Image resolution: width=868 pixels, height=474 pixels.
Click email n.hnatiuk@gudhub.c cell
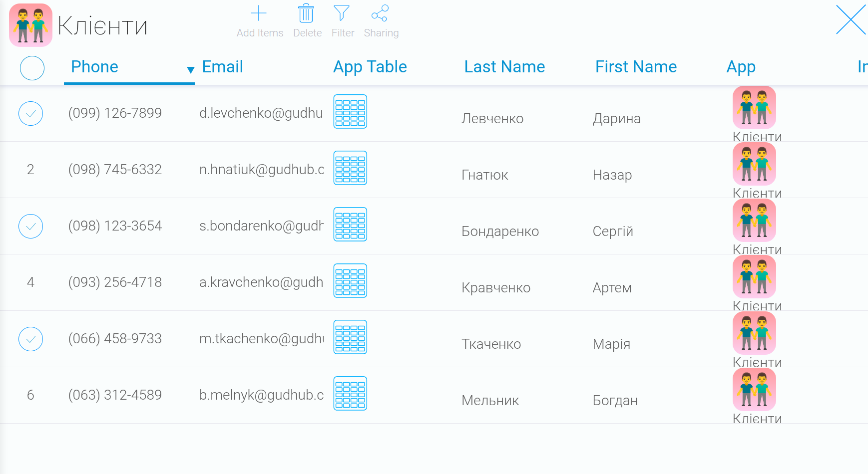(261, 170)
